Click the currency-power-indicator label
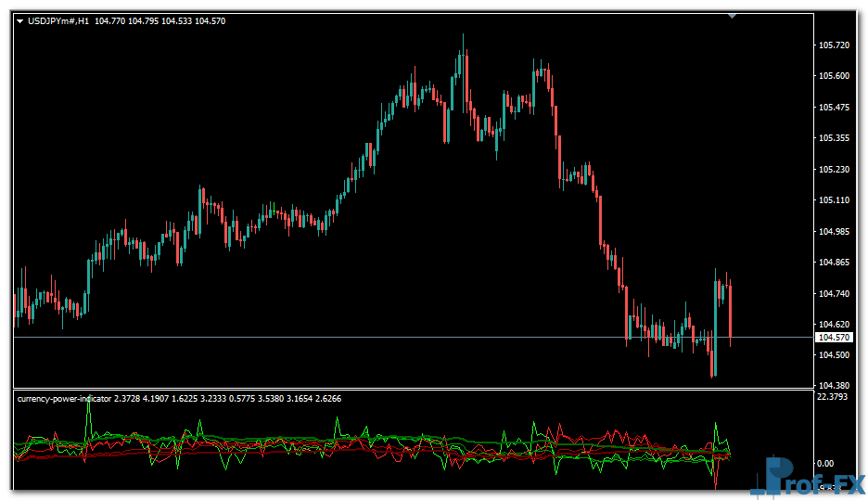This screenshot has height=500, width=868. pos(63,399)
